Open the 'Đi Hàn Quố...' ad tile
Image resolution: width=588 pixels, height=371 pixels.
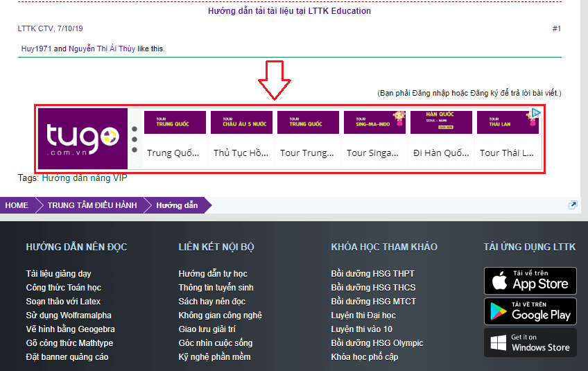pos(441,139)
